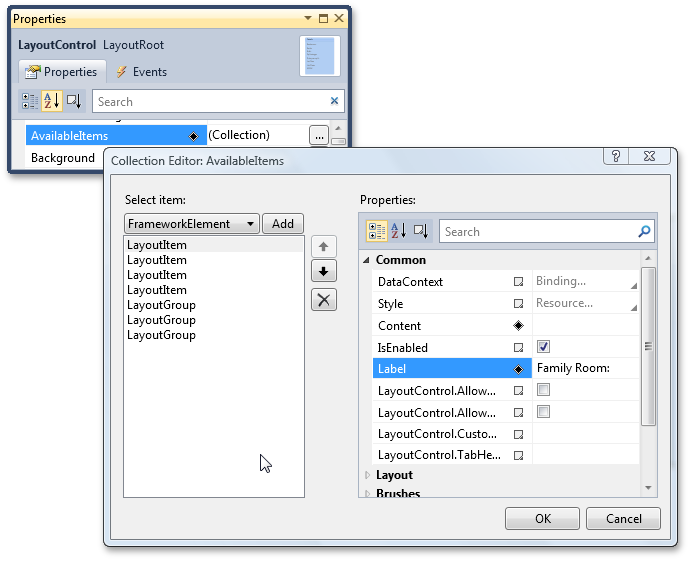Click the magnifier search icon
691x562 pixels.
click(644, 231)
